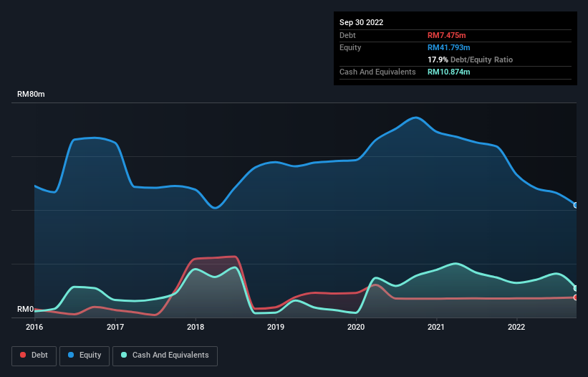
Task: Click the RM0 y-axis label
Action: click(x=26, y=309)
